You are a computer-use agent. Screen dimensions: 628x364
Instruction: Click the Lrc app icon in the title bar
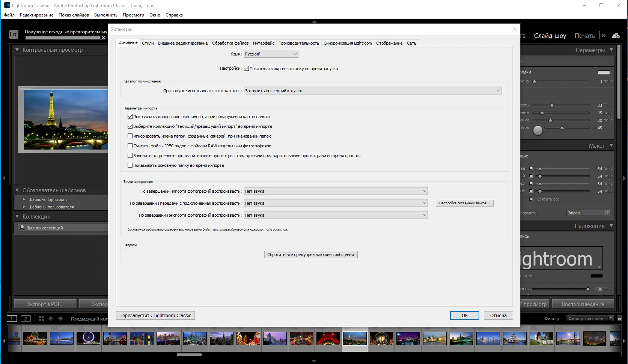(x=7, y=5)
